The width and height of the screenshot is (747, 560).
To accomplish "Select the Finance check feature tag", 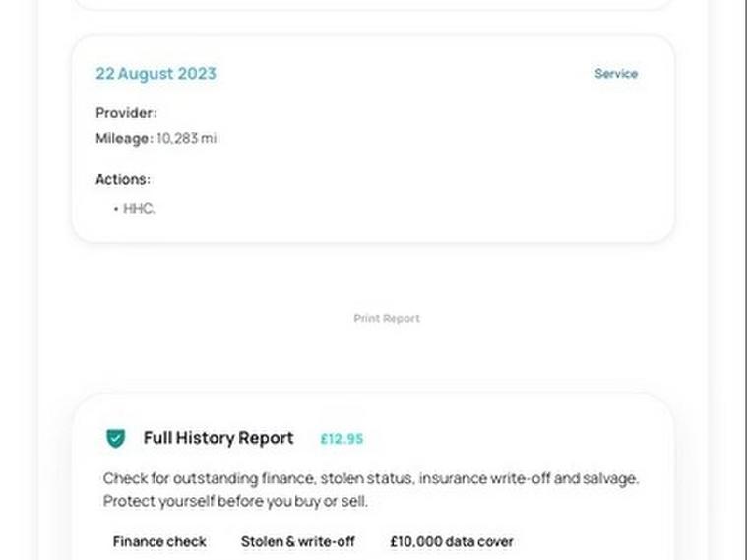I will pos(159,541).
